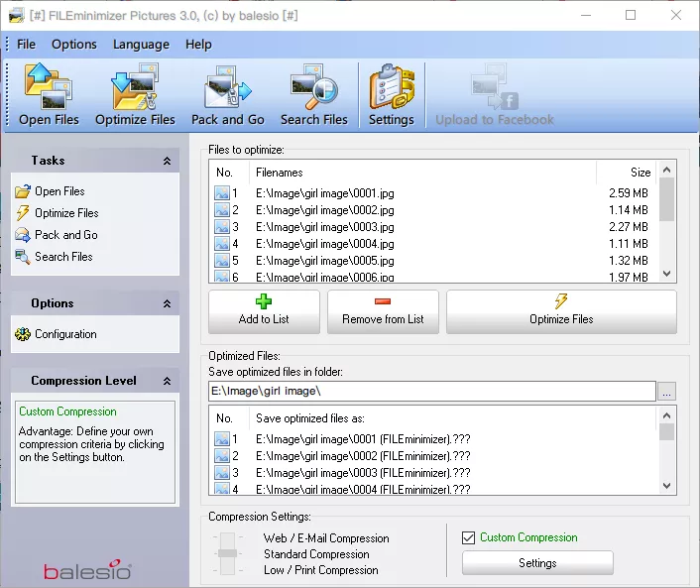This screenshot has width=700, height=588.
Task: Click the 1.32 MB size cell
Action: pyautogui.click(x=629, y=261)
